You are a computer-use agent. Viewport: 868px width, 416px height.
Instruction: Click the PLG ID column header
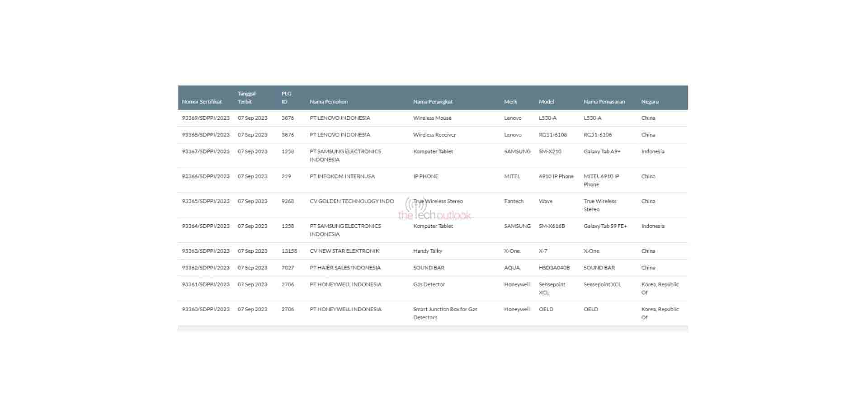point(286,98)
